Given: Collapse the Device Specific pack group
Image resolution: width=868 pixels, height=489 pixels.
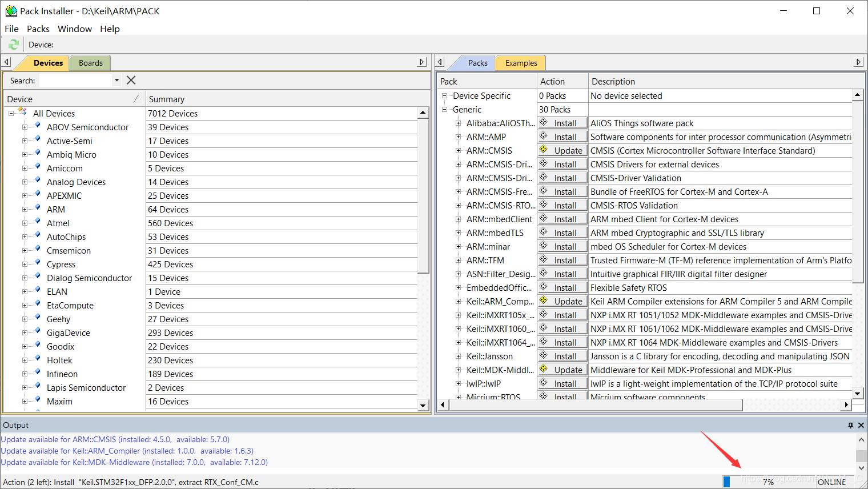Looking at the screenshot, I should click(x=444, y=96).
